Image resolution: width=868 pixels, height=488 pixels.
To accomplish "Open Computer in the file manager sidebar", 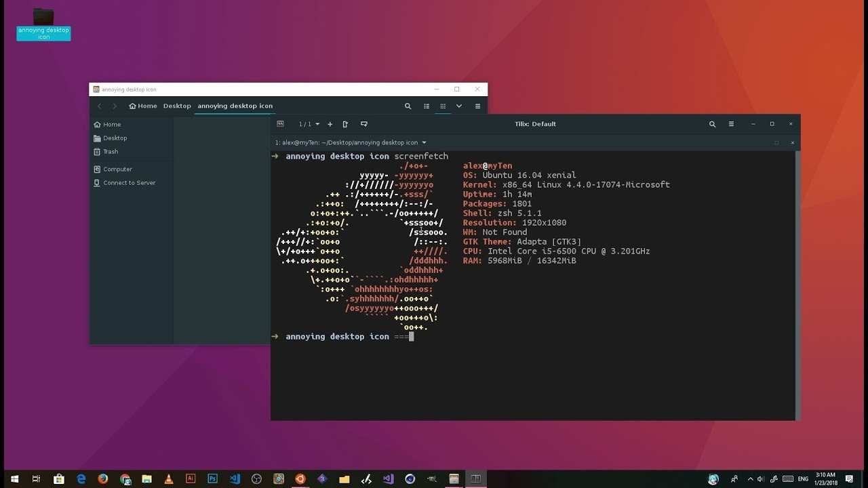I will pos(113,169).
